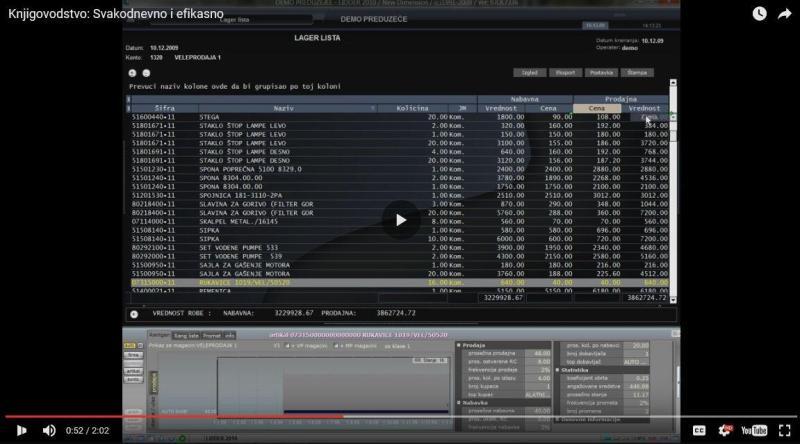Seek using the red video progress bar

coord(173,416)
